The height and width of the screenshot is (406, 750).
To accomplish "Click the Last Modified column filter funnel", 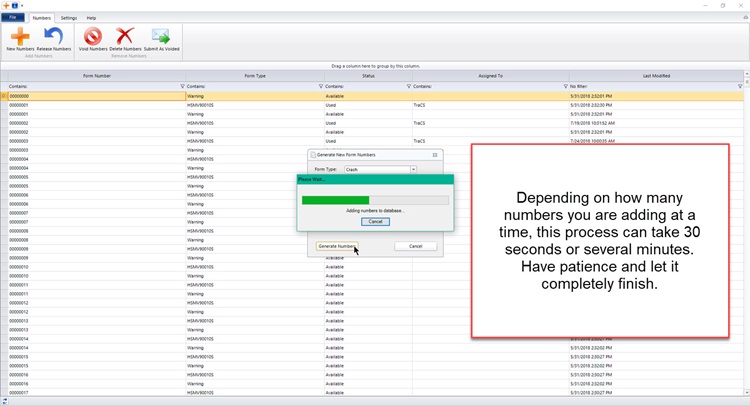I will [740, 87].
